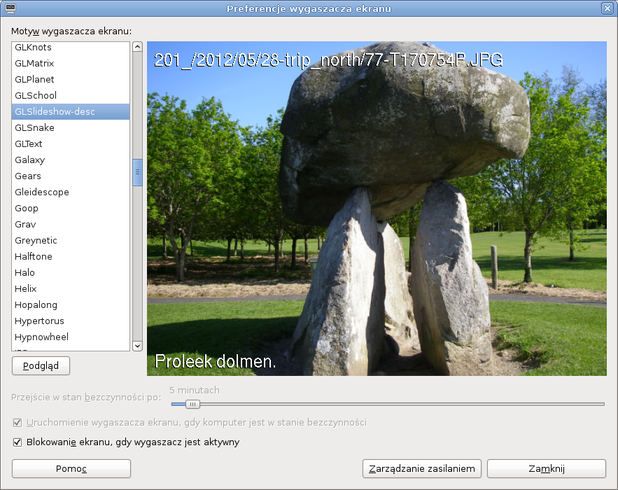
Task: Select Halo screensaver
Action: click(x=71, y=273)
